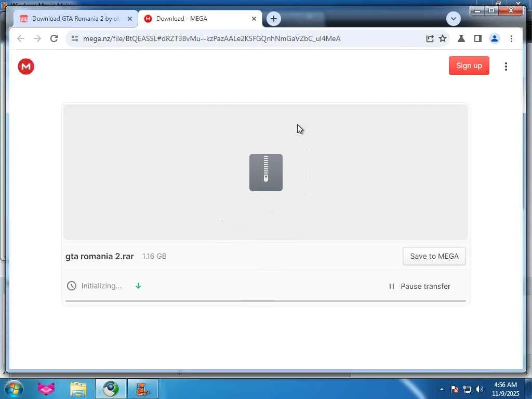Open the MEGA page three-dot menu
The image size is (532, 399).
click(x=506, y=66)
